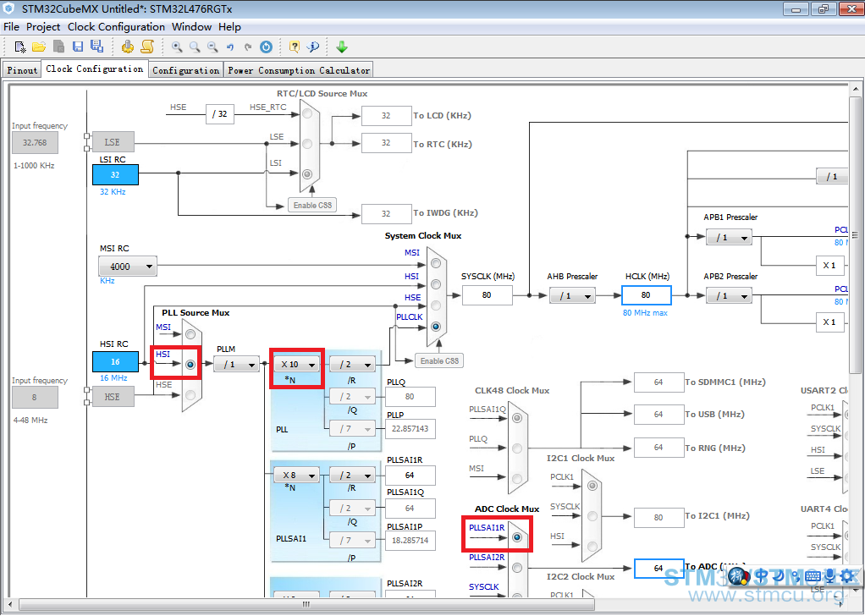Open the Clock Configuration menu
Image resolution: width=865 pixels, height=616 pixels.
(116, 26)
